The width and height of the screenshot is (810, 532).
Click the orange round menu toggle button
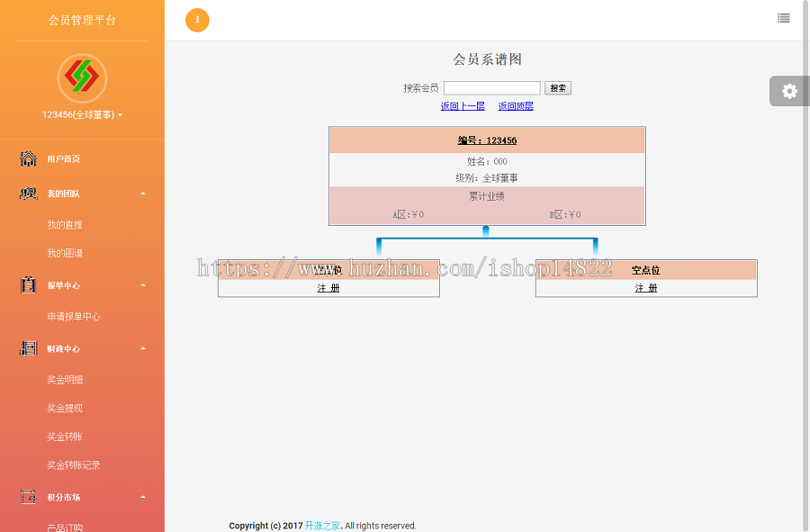point(197,20)
